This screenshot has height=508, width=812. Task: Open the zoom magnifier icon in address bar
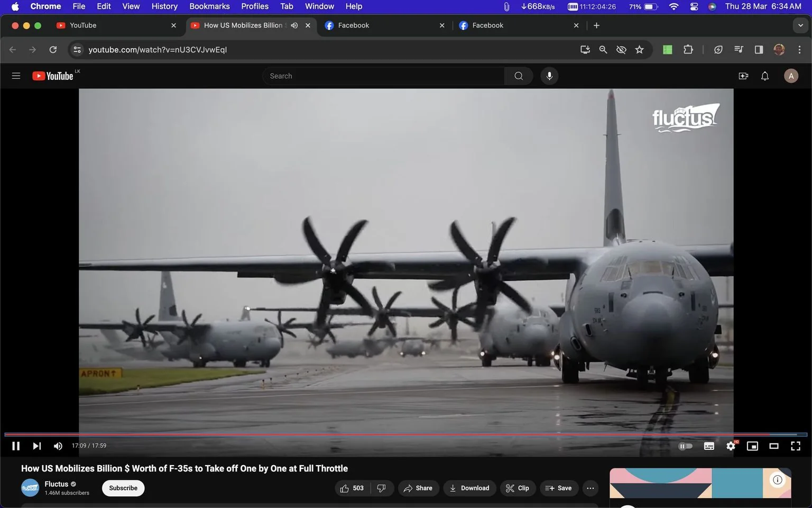pos(603,50)
